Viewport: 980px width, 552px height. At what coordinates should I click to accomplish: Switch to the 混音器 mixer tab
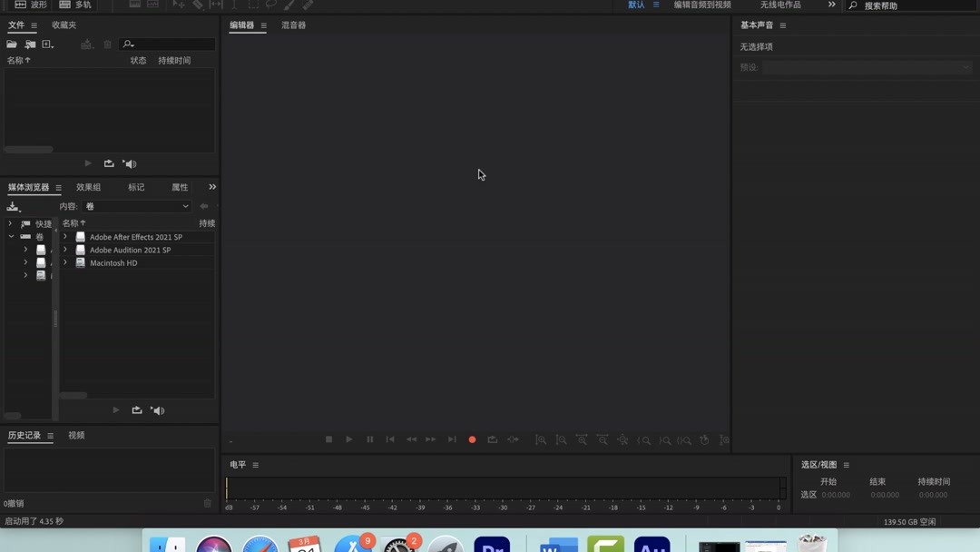point(292,25)
